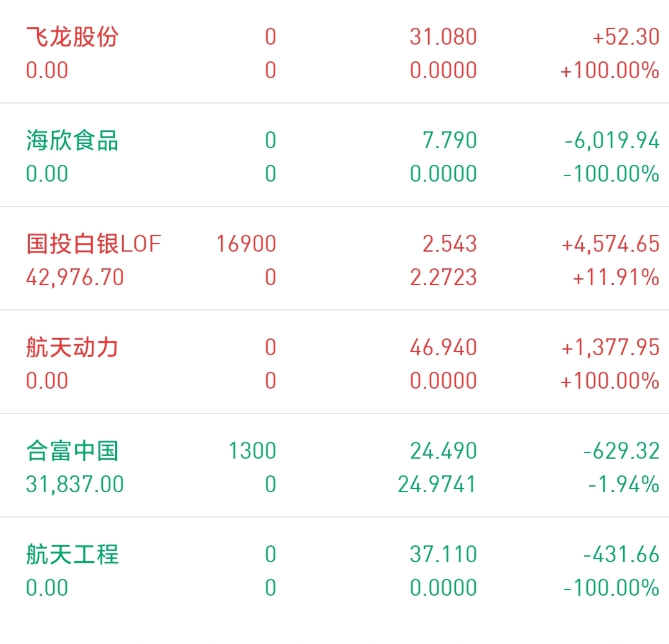Tap the +52.30 profit for 飞龙股份

[x=626, y=37]
